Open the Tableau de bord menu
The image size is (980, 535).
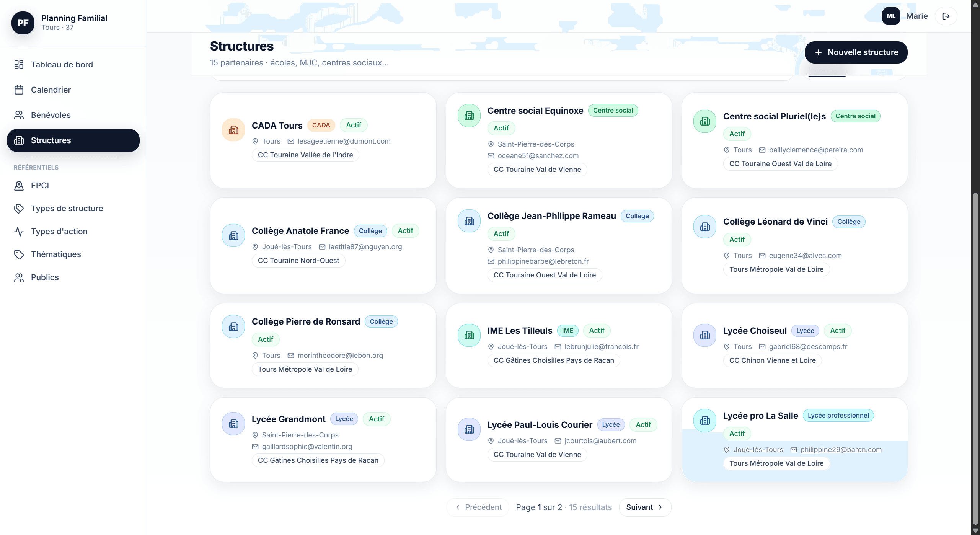click(73, 64)
